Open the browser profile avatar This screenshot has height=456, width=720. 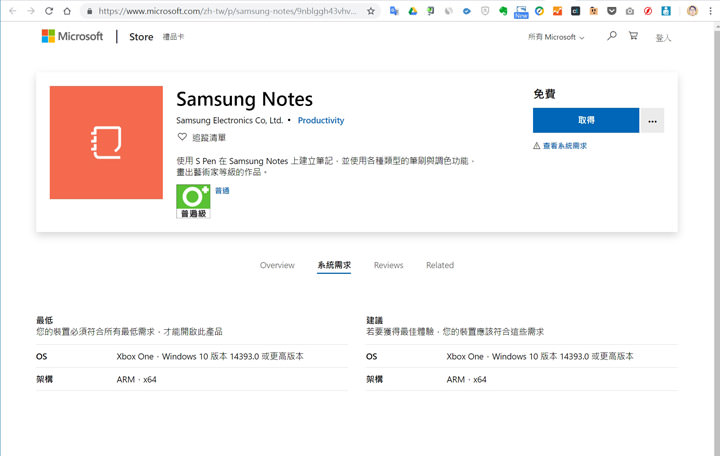point(692,11)
